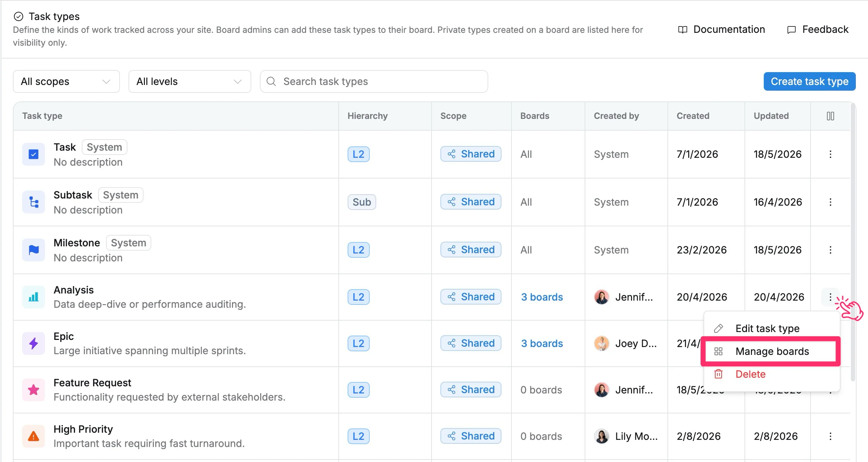
Task: Click the Shared scope badge for Task
Action: point(471,154)
